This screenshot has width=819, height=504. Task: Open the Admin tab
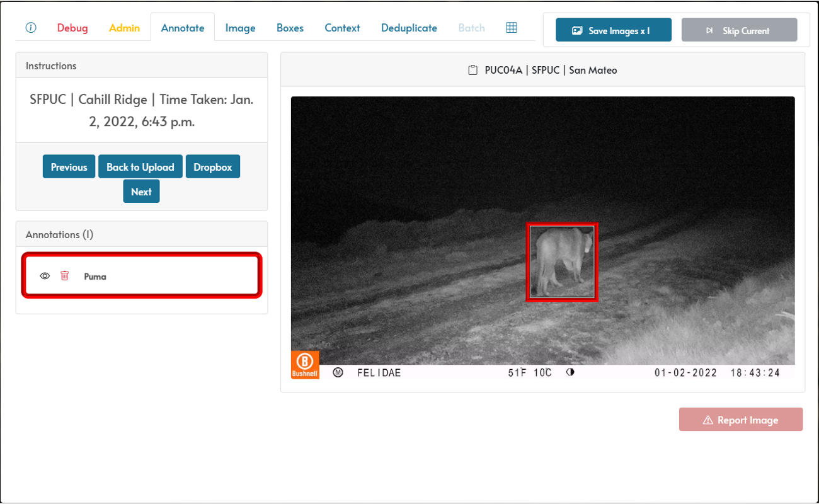(x=124, y=28)
